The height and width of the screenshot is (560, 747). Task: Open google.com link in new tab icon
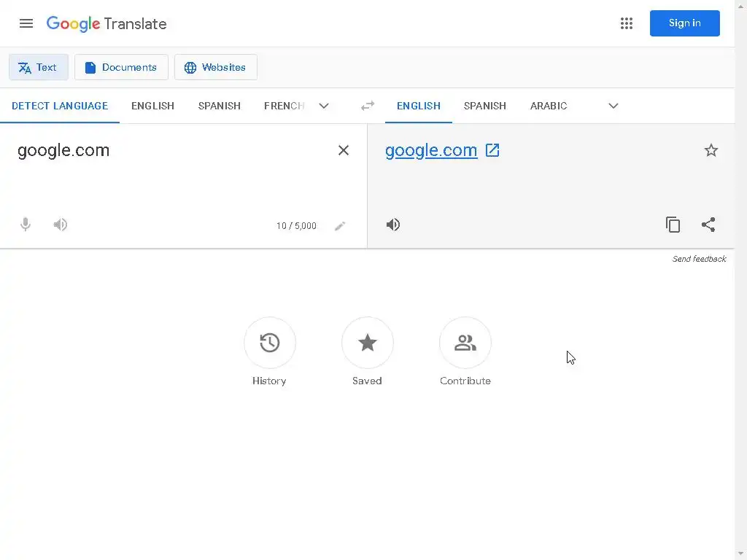[492, 150]
